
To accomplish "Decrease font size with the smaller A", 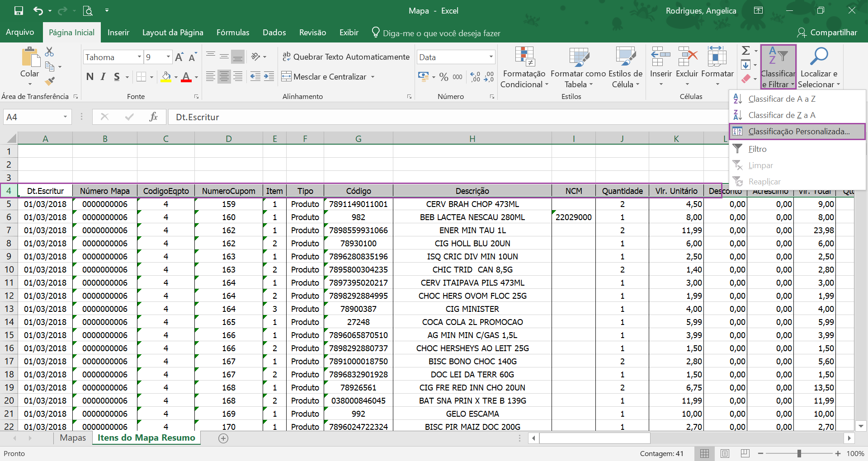I will [x=193, y=57].
